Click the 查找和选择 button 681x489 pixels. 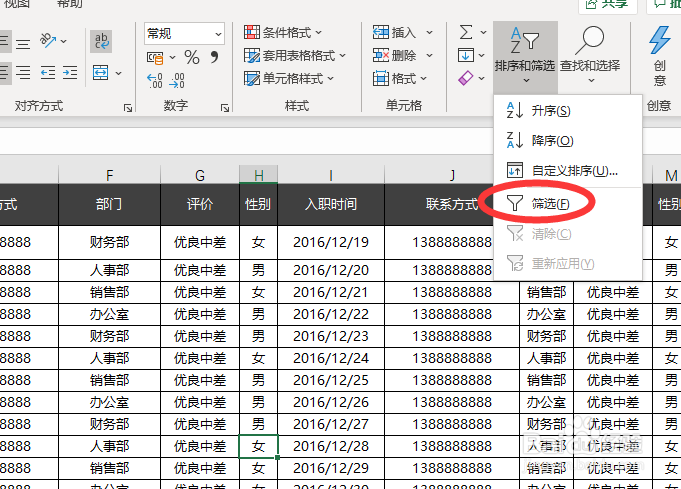(x=590, y=56)
